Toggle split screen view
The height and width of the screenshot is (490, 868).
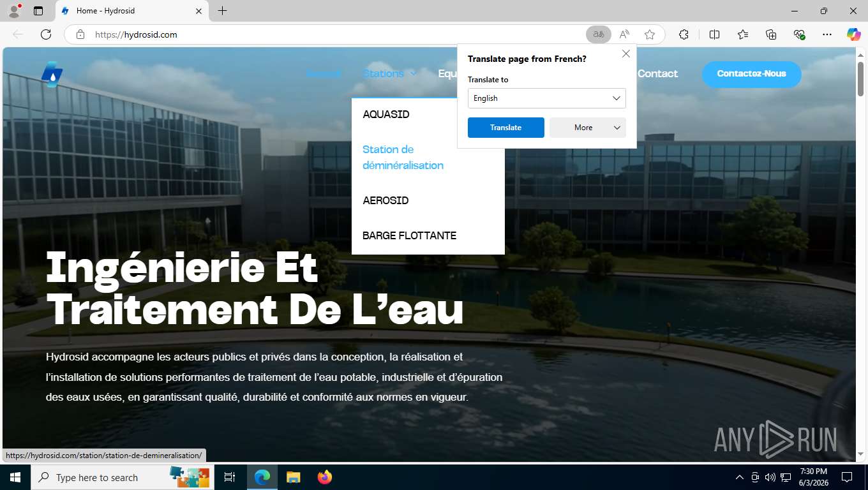click(x=714, y=34)
